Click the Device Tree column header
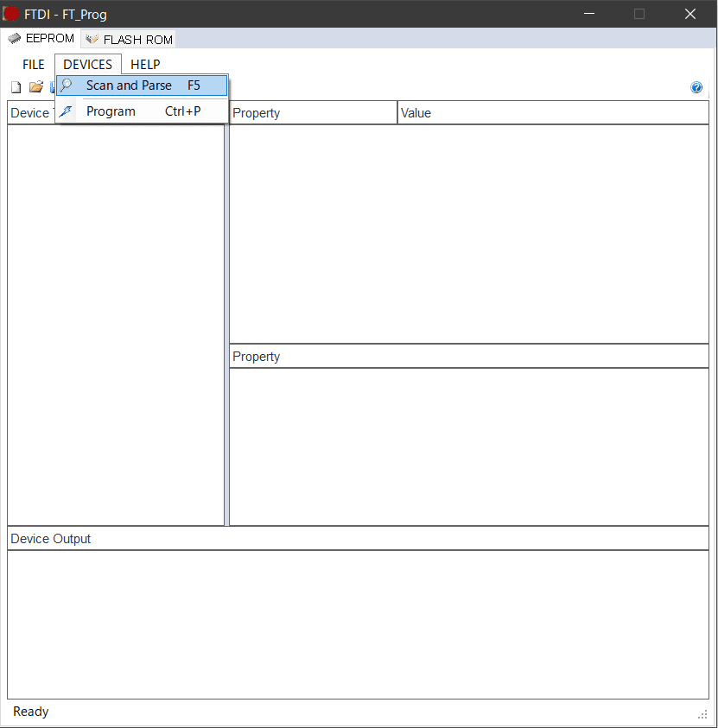Viewport: 718px width, 728px height. [29, 113]
